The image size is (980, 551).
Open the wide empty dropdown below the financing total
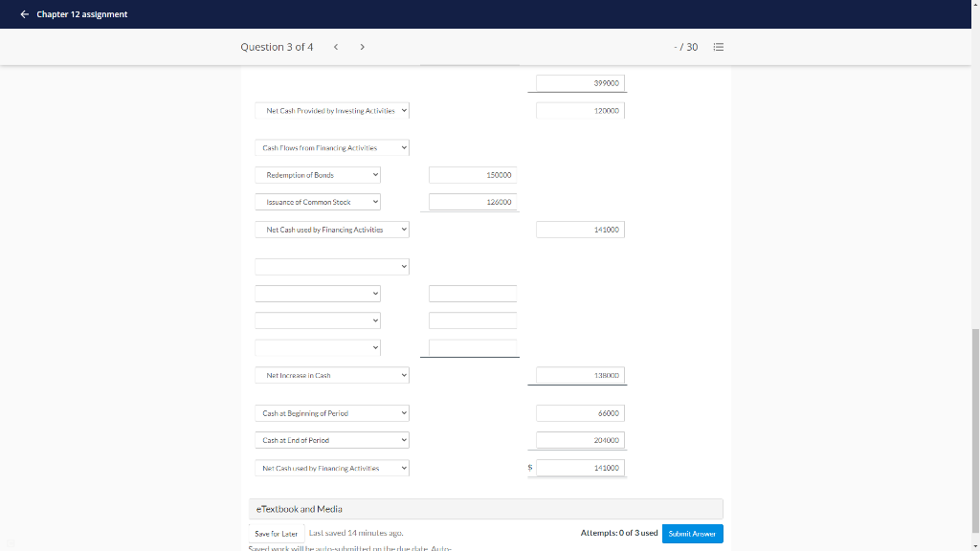(332, 267)
